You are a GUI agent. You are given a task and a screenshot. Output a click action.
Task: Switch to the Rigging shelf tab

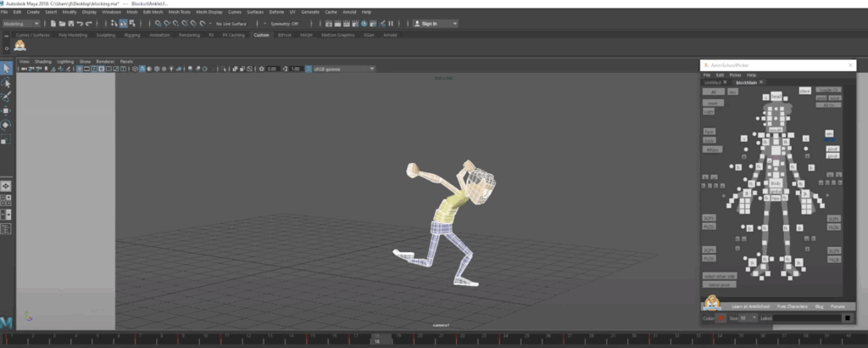pos(131,35)
